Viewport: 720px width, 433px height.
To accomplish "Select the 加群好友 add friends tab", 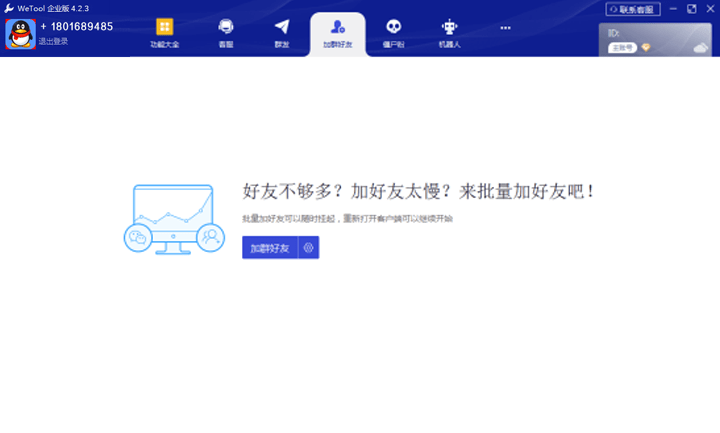I will click(x=338, y=34).
